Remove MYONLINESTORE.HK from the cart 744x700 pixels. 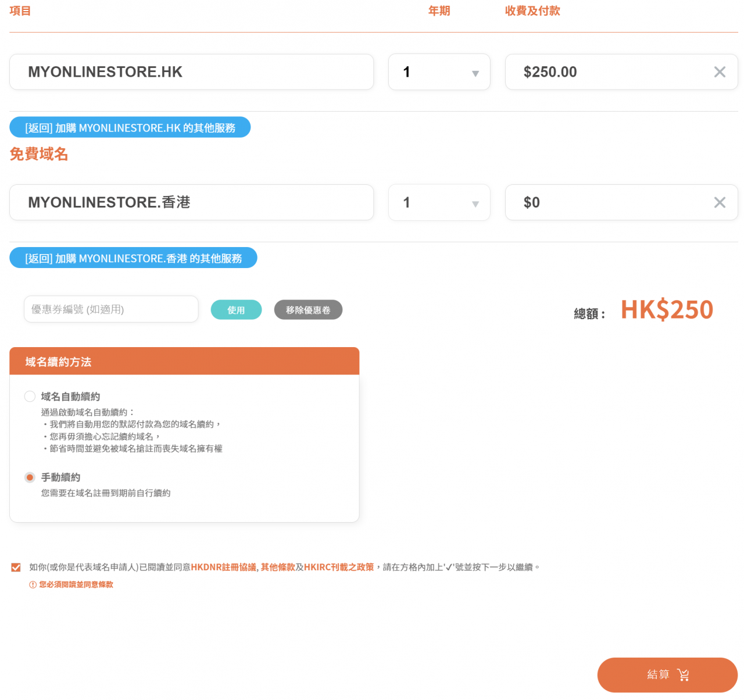tap(720, 72)
